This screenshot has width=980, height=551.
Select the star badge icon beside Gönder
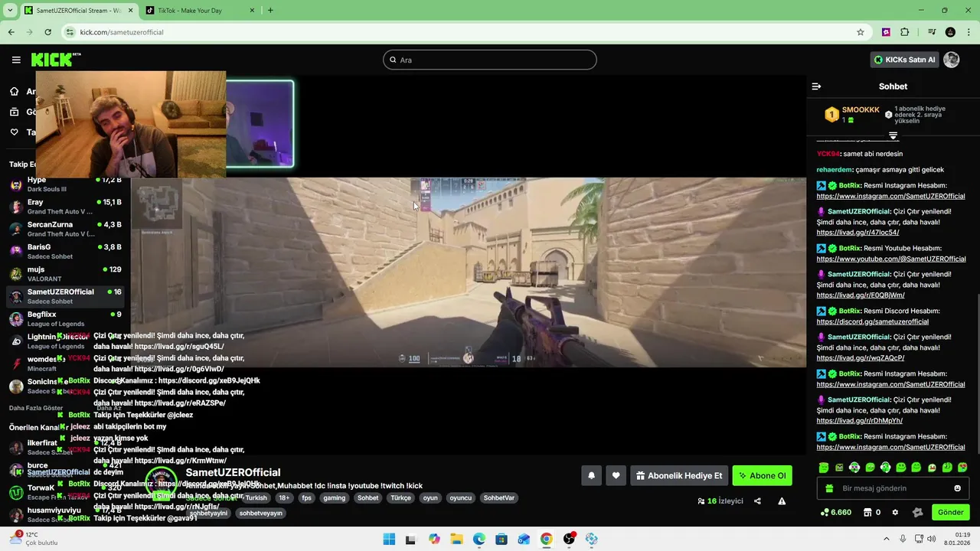pyautogui.click(x=917, y=512)
